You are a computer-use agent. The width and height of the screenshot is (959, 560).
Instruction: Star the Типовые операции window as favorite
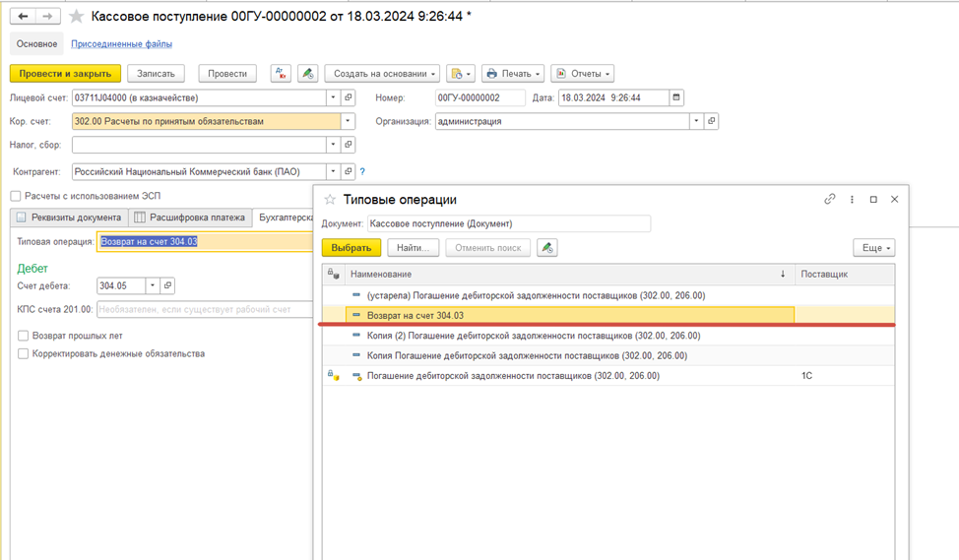pyautogui.click(x=330, y=200)
